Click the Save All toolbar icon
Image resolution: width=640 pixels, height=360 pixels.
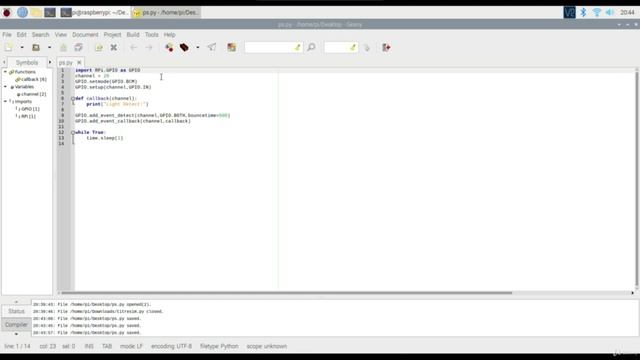click(x=78, y=47)
